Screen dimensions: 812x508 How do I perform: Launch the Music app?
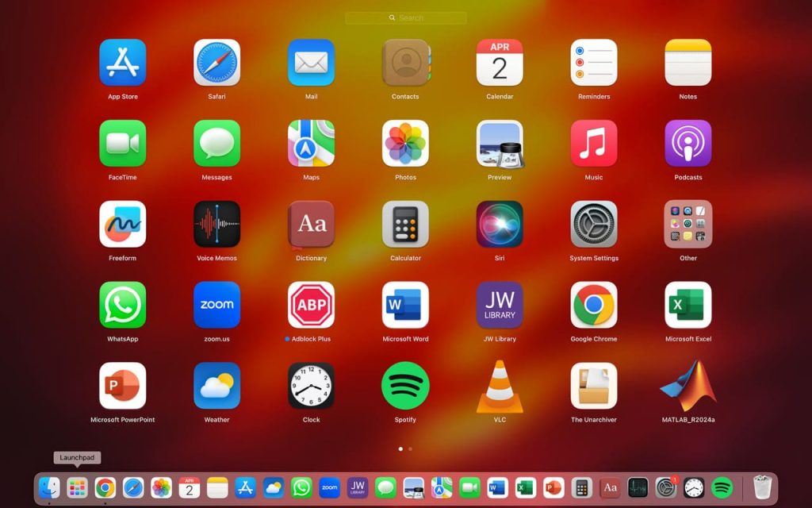(594, 143)
